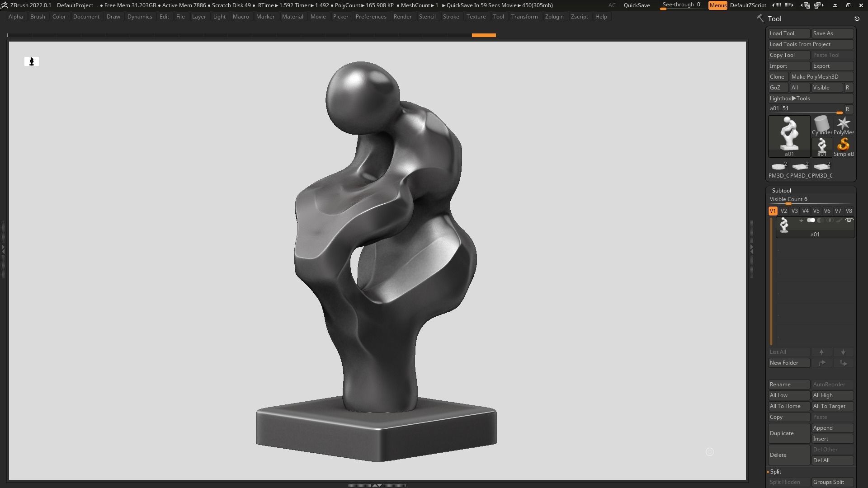Open the Material menu
The height and width of the screenshot is (488, 868).
292,17
